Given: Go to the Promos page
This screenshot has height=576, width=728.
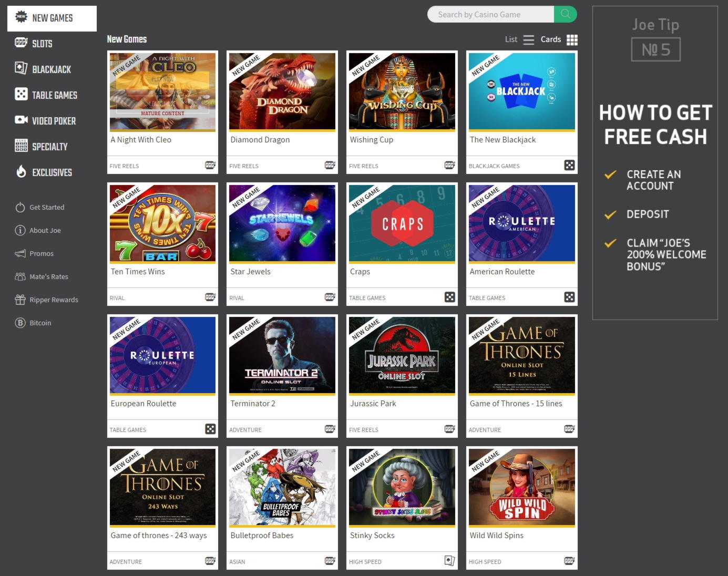Looking at the screenshot, I should tap(42, 253).
